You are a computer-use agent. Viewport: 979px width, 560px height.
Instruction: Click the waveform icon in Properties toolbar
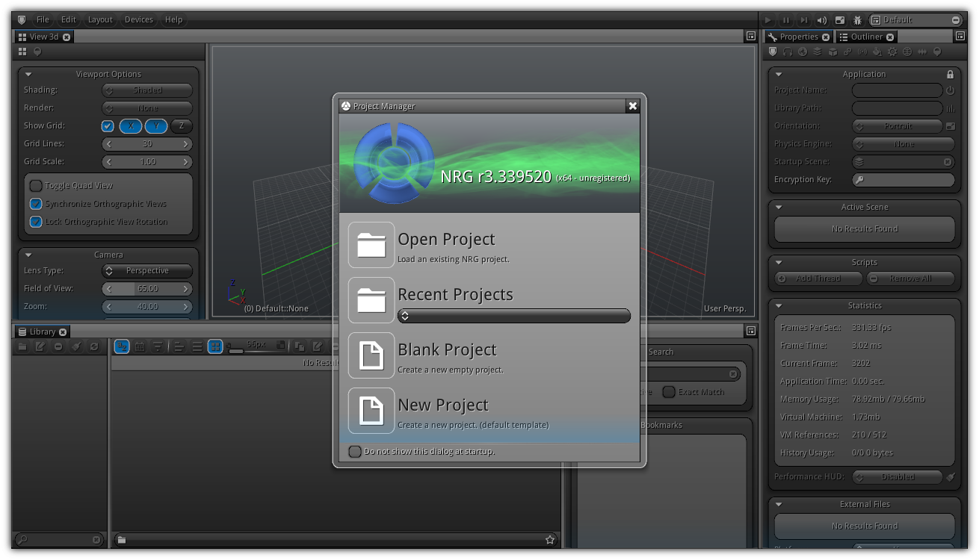click(x=922, y=52)
